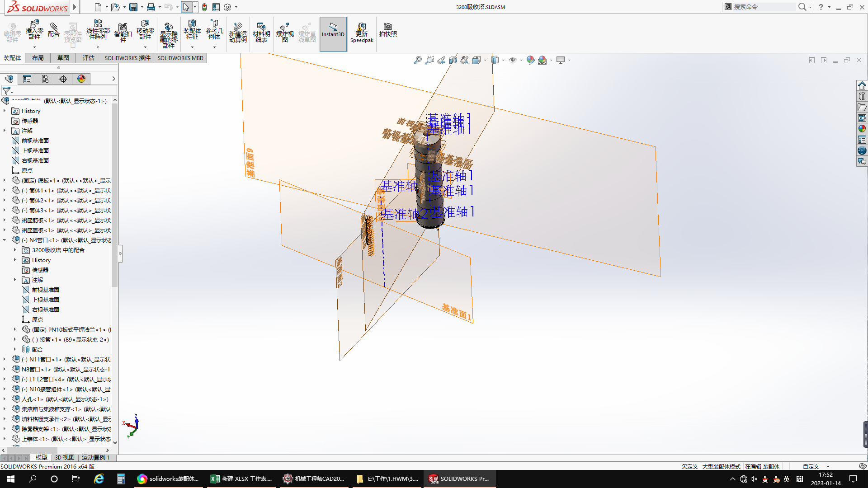Image resolution: width=868 pixels, height=488 pixels.
Task: Open Edge browser from taskbar
Action: click(x=99, y=479)
